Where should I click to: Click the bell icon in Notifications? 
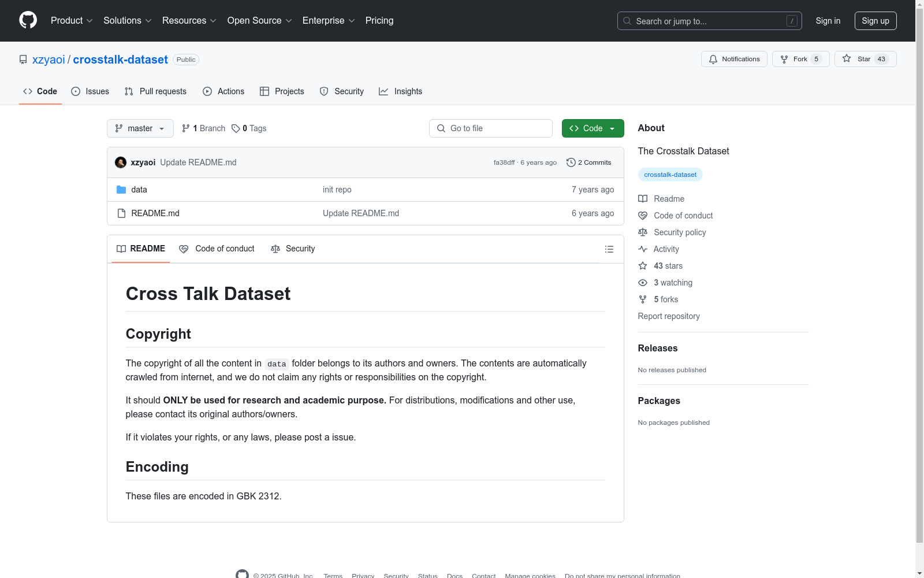713,59
